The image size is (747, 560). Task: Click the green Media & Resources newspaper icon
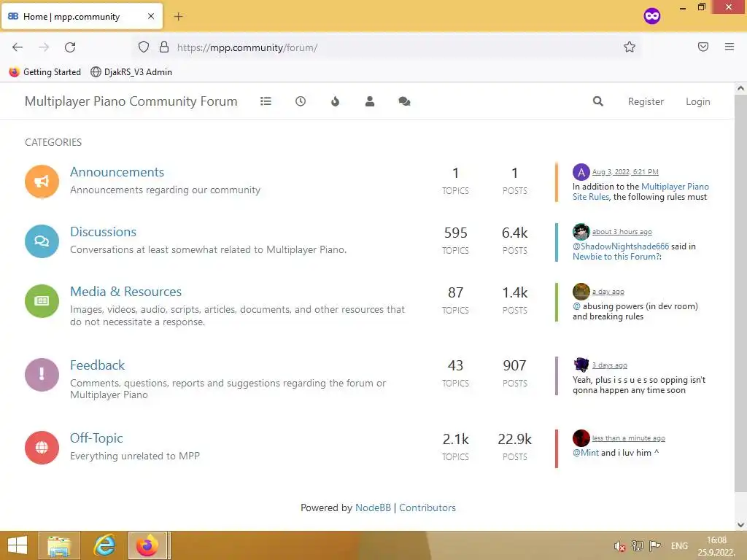42,301
